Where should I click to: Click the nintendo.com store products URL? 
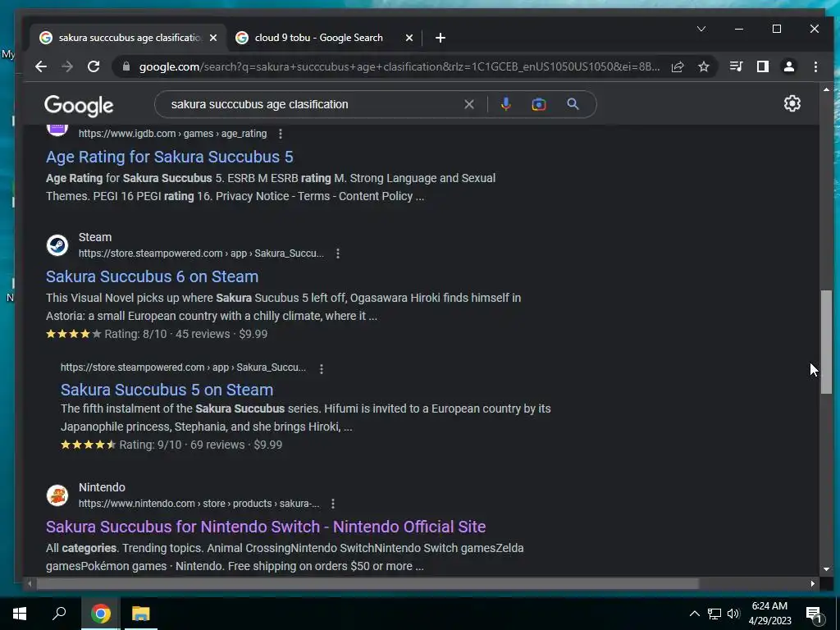(199, 504)
